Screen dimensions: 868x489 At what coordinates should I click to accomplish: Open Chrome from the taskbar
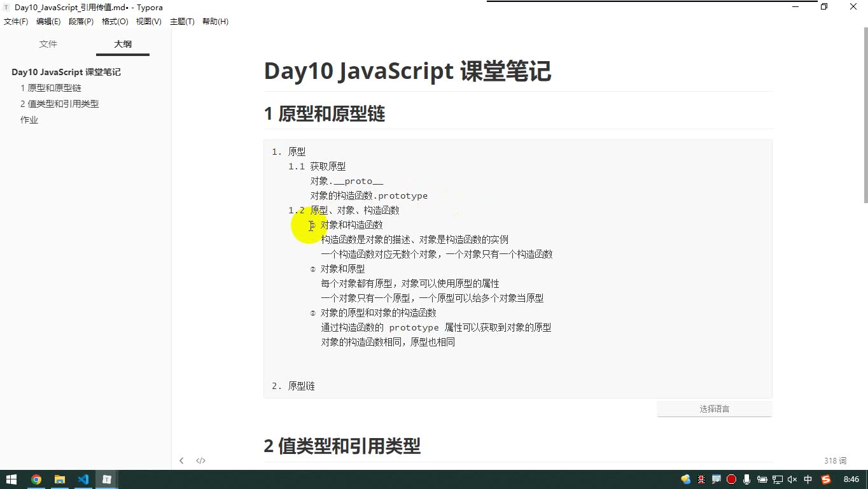[x=36, y=479]
